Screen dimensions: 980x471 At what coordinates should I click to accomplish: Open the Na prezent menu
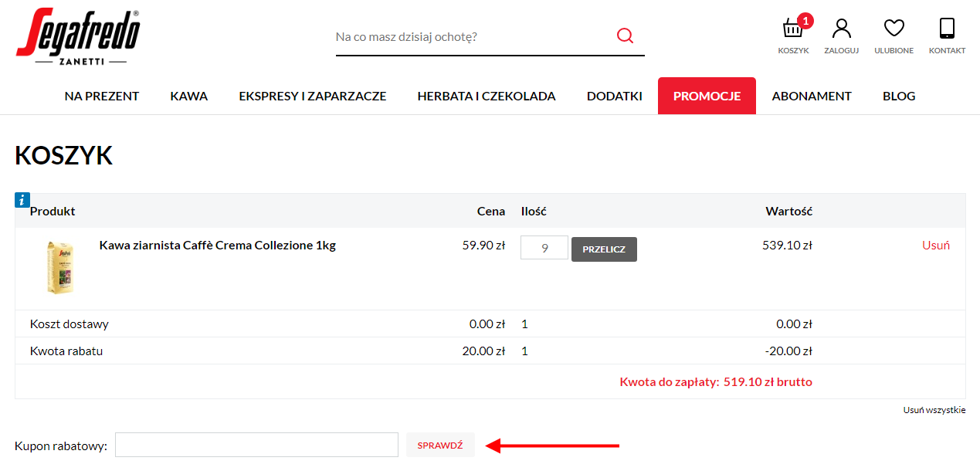[x=102, y=97]
